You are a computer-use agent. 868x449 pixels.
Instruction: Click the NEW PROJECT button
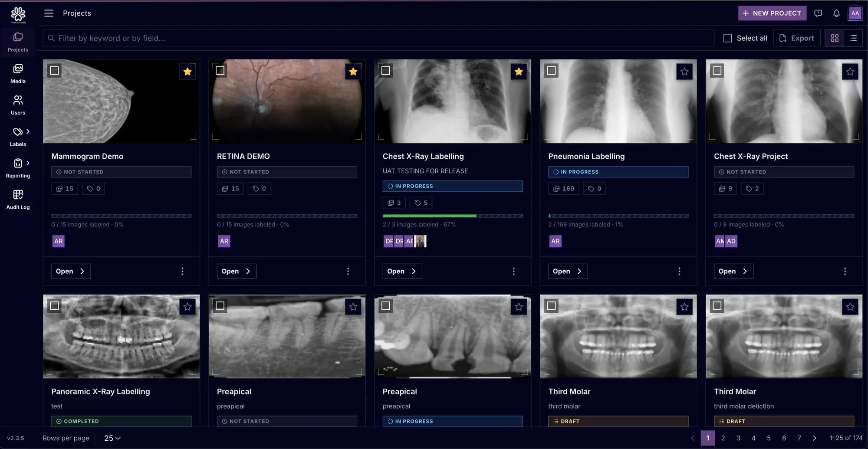(772, 13)
